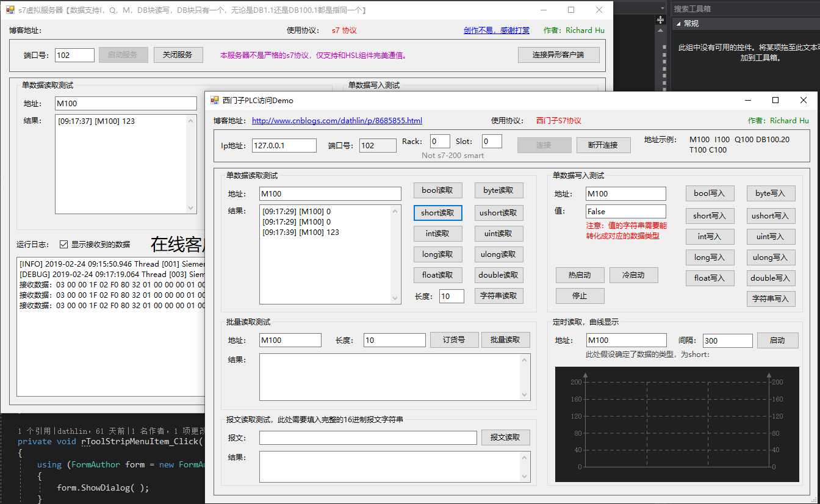Click the byte读取 button
Screen dimensions: 820x504
tap(498, 190)
